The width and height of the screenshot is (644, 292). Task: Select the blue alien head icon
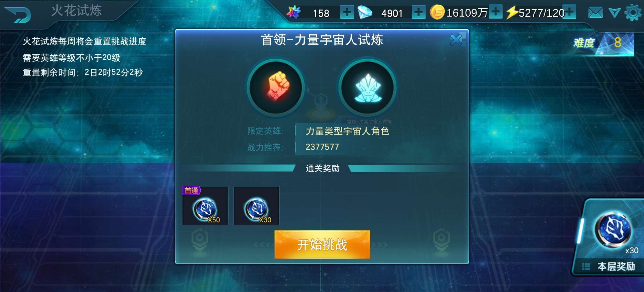tap(368, 87)
